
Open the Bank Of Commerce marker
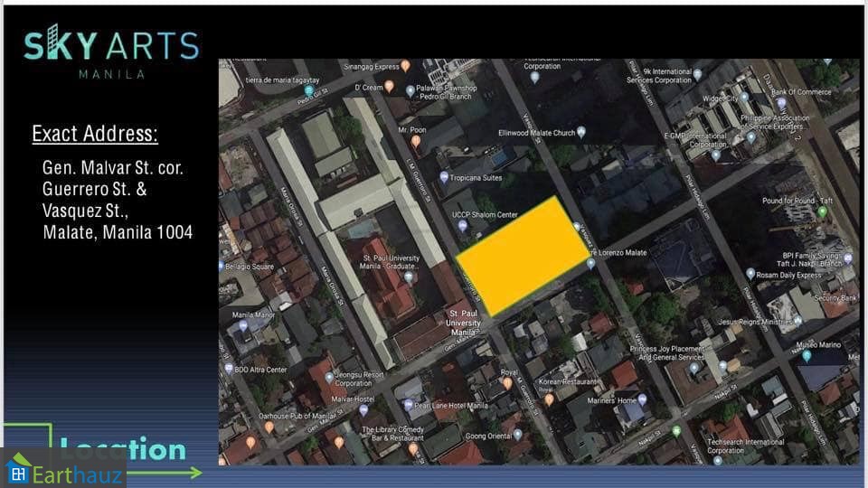point(781,103)
